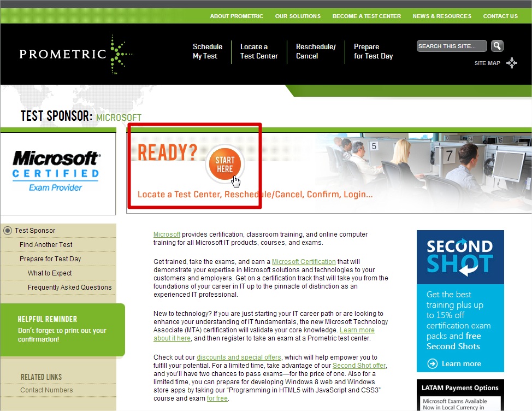The image size is (532, 411).
Task: Click Reschedule/Cancel navigation link
Action: click(316, 51)
